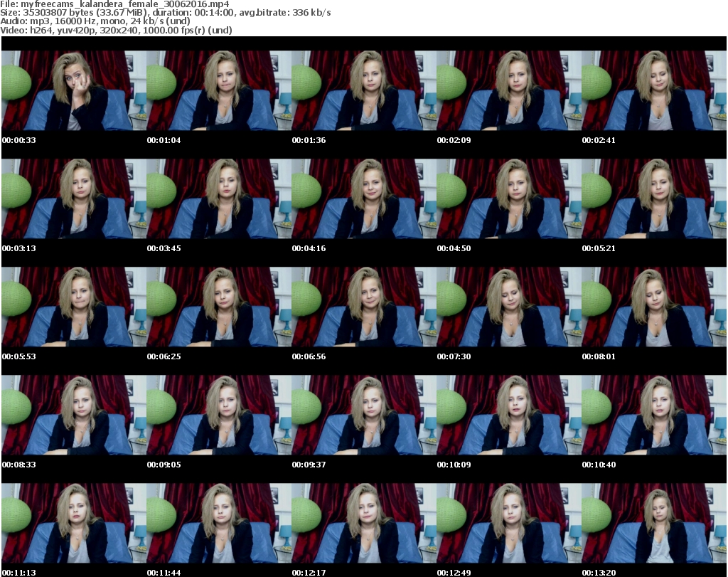
Task: Click the 00:12:49 timestamp label
Action: click(x=454, y=573)
